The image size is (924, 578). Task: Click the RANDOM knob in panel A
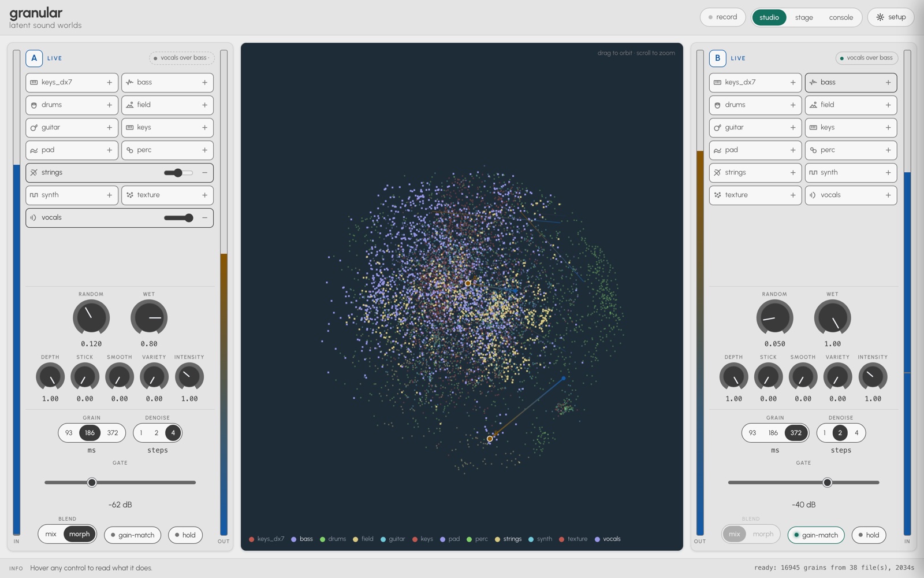tap(91, 317)
